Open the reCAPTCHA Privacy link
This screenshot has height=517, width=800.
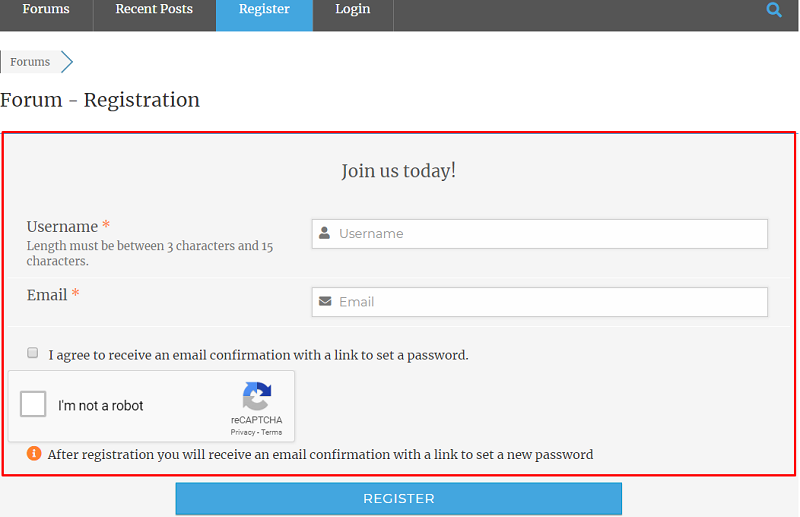coord(242,432)
